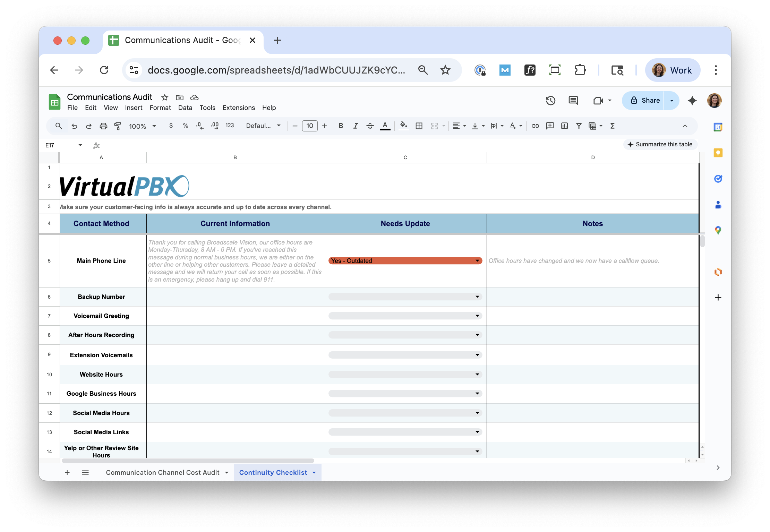
Task: Open version history clock icon
Action: pyautogui.click(x=550, y=101)
